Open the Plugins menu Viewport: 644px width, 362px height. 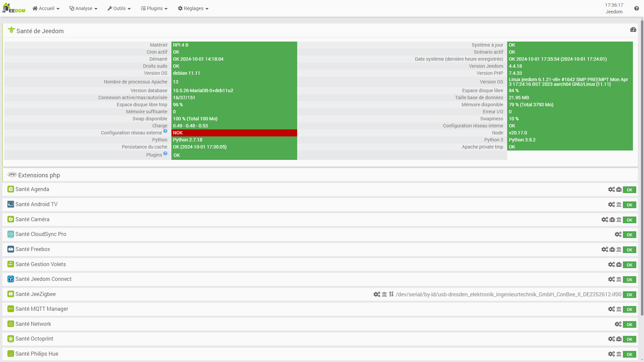point(154,8)
